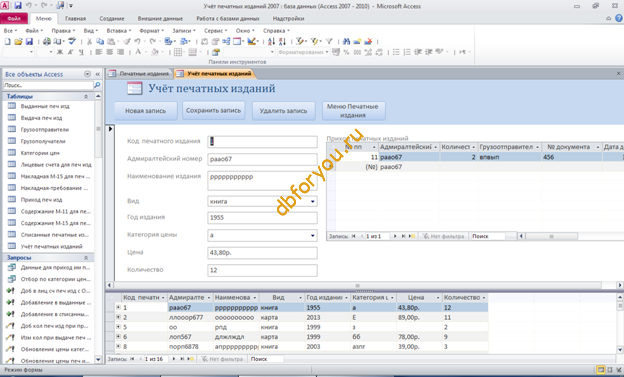Expand subdatasheet of row with code 2
Viewport: 624px width, 377px height.
click(x=118, y=317)
